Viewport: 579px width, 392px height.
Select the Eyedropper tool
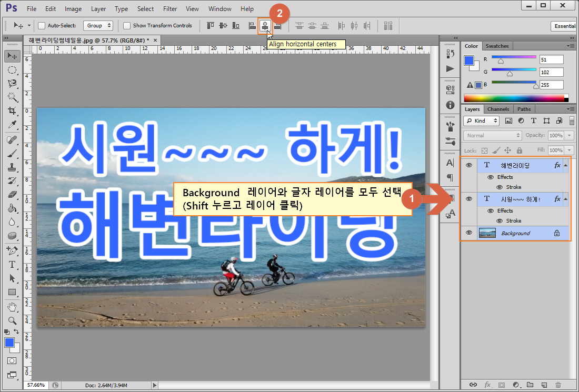12,125
